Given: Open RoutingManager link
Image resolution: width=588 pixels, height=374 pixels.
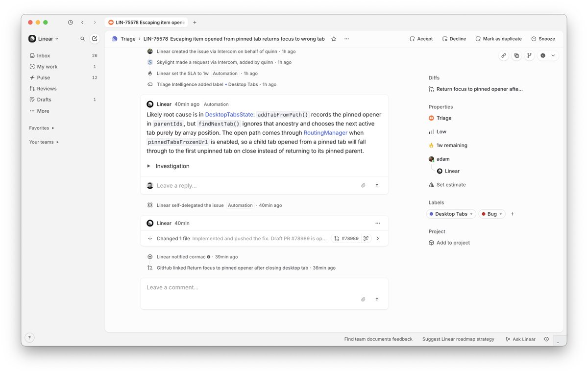Looking at the screenshot, I should [325, 133].
